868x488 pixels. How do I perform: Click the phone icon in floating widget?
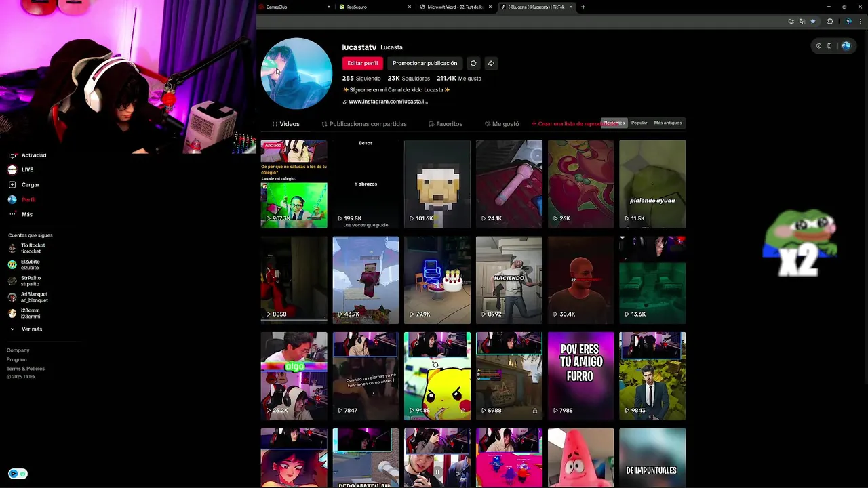[x=829, y=46]
